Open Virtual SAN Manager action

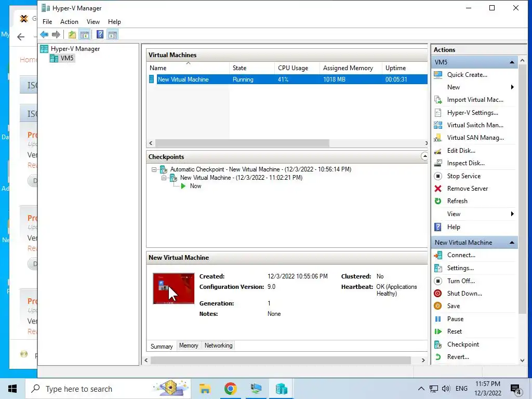[475, 138]
